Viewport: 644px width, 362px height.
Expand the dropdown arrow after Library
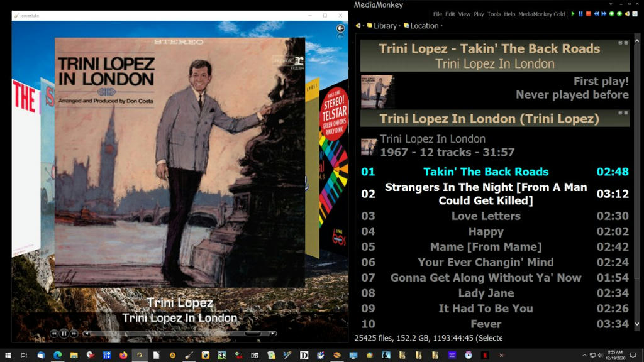pyautogui.click(x=399, y=26)
